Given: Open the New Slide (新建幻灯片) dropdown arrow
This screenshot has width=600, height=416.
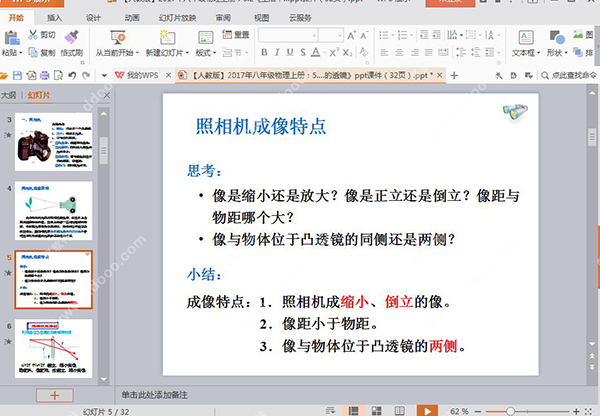Looking at the screenshot, I should coord(187,53).
